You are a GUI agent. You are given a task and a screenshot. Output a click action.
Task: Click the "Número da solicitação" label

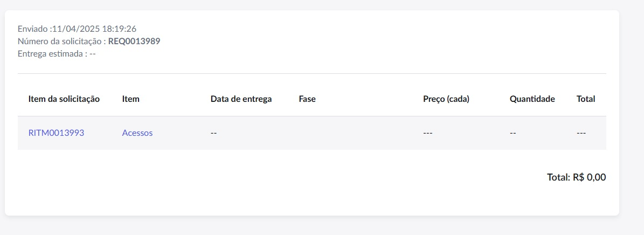(62, 41)
